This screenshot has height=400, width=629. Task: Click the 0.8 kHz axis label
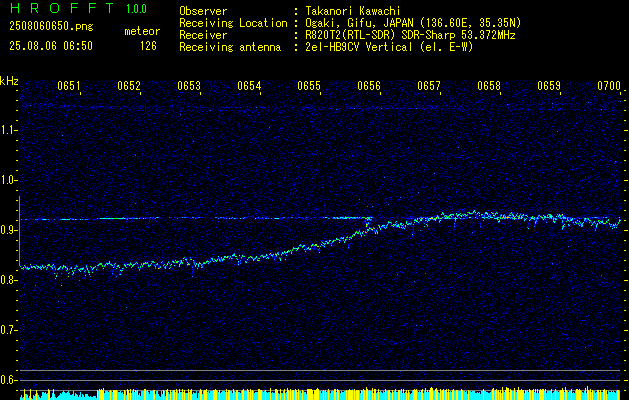pyautogui.click(x=7, y=280)
